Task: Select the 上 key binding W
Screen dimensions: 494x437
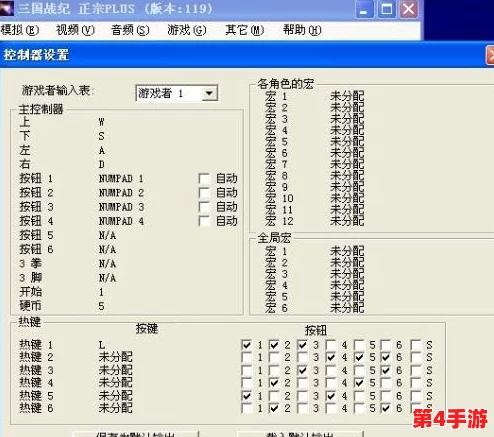Action: click(102, 122)
